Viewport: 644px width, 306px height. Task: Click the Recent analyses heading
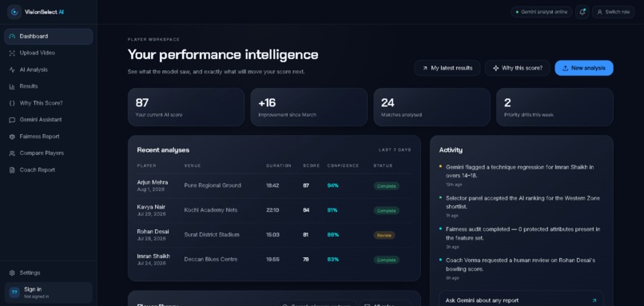163,150
